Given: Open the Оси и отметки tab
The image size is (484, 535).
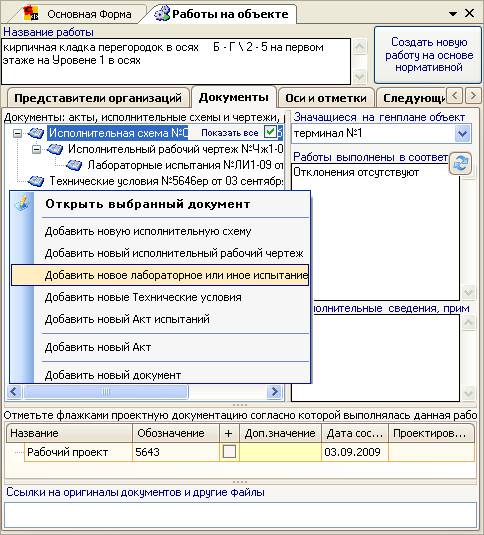Looking at the screenshot, I should click(326, 98).
